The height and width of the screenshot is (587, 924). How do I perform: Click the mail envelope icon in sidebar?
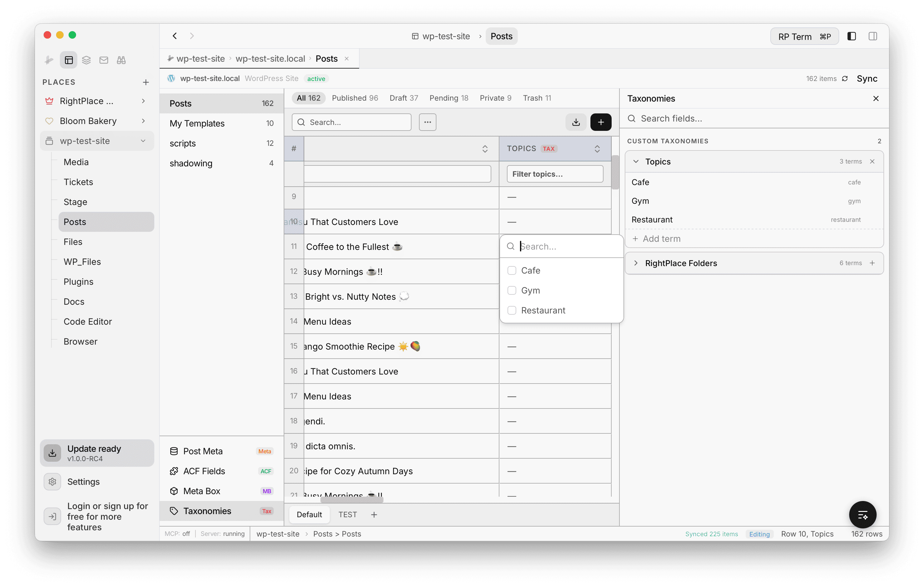click(103, 60)
